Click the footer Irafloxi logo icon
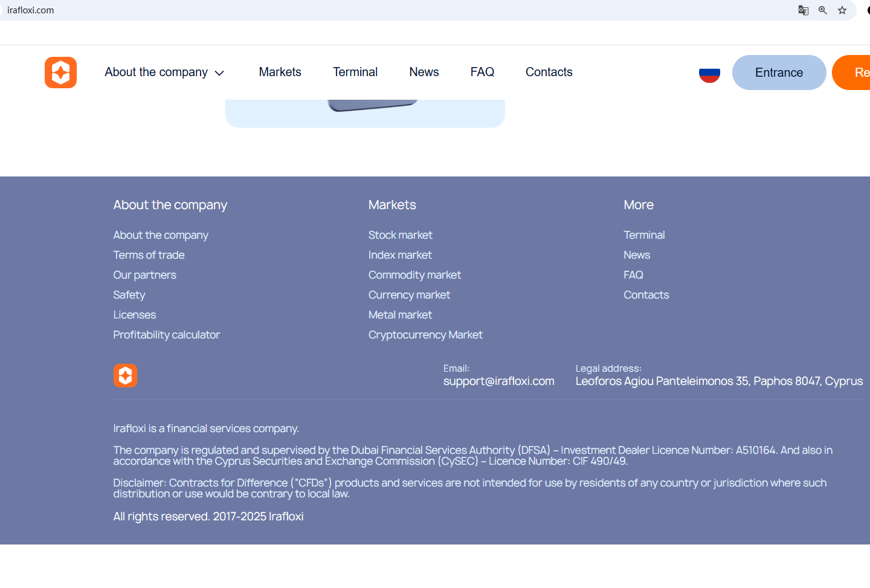870x588 pixels. 125,375
